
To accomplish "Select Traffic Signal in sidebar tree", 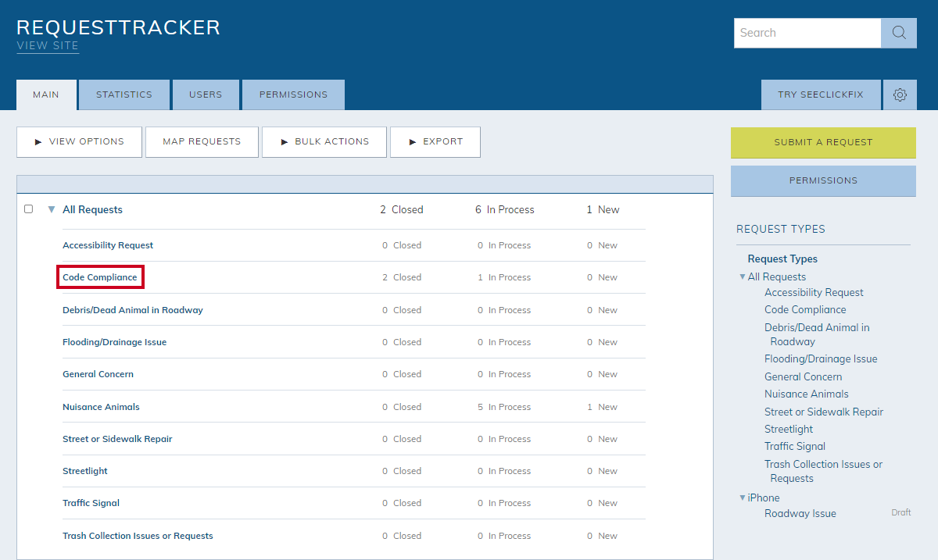I will pyautogui.click(x=795, y=446).
